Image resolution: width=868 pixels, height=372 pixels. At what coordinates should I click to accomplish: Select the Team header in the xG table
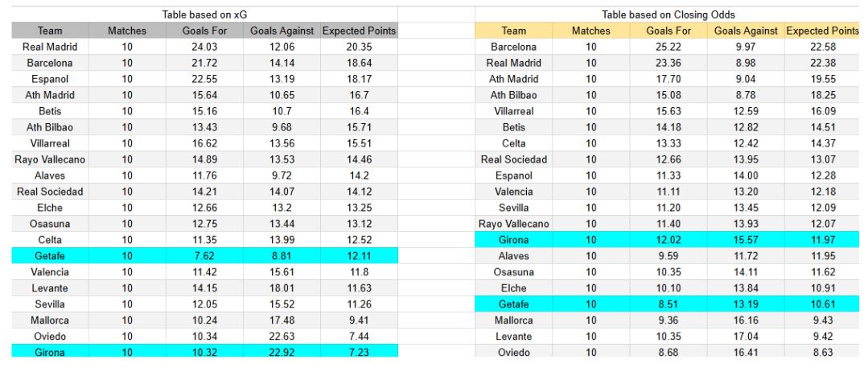click(x=50, y=31)
